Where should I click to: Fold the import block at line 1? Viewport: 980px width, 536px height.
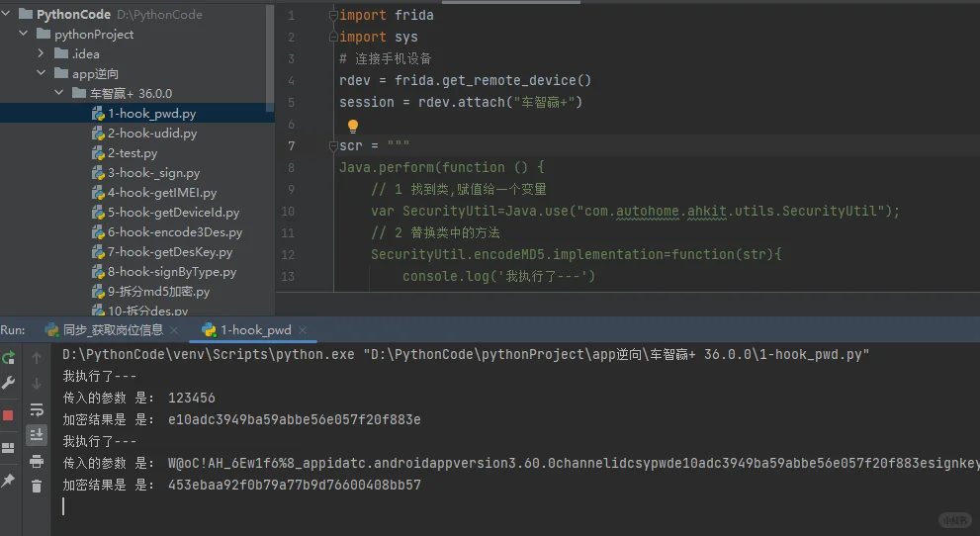(x=333, y=15)
